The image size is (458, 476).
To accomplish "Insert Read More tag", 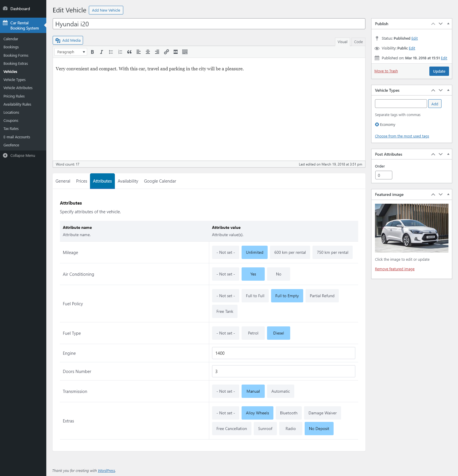I will [176, 52].
